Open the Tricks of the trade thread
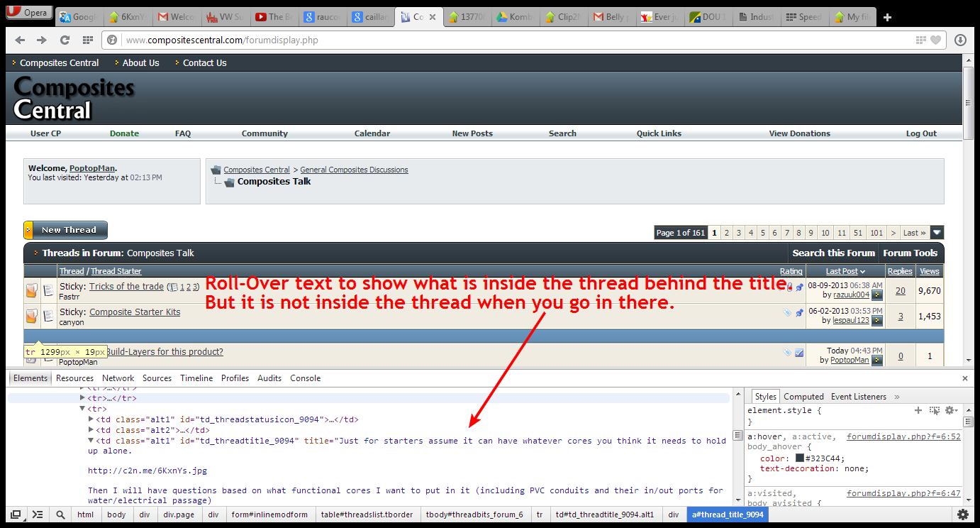 [x=126, y=287]
